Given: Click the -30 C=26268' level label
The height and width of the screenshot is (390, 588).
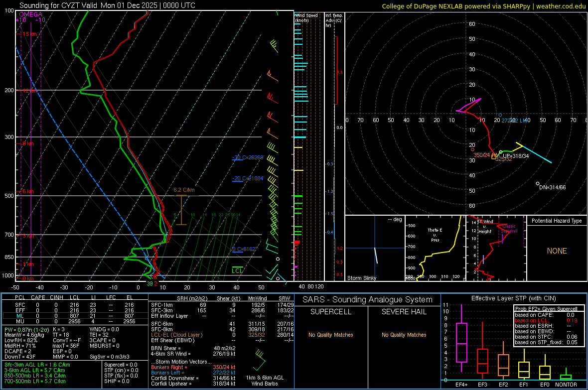Looking at the screenshot, I should click(x=248, y=157).
